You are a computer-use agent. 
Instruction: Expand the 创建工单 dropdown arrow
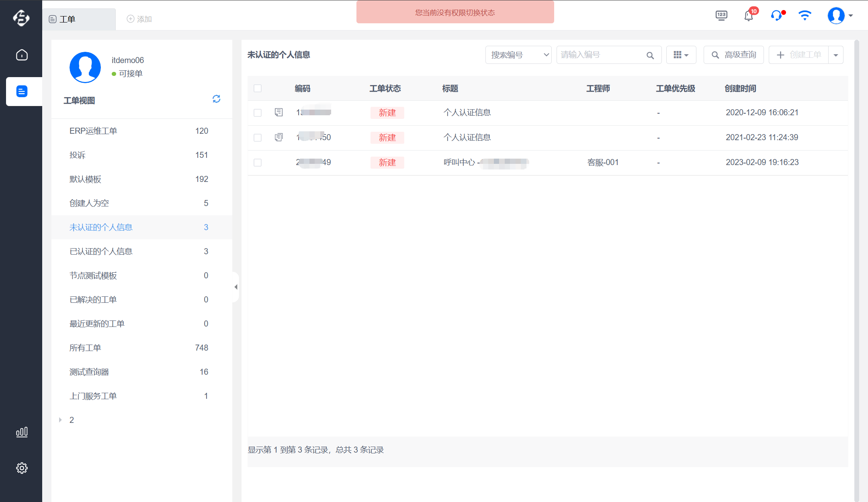(x=836, y=55)
